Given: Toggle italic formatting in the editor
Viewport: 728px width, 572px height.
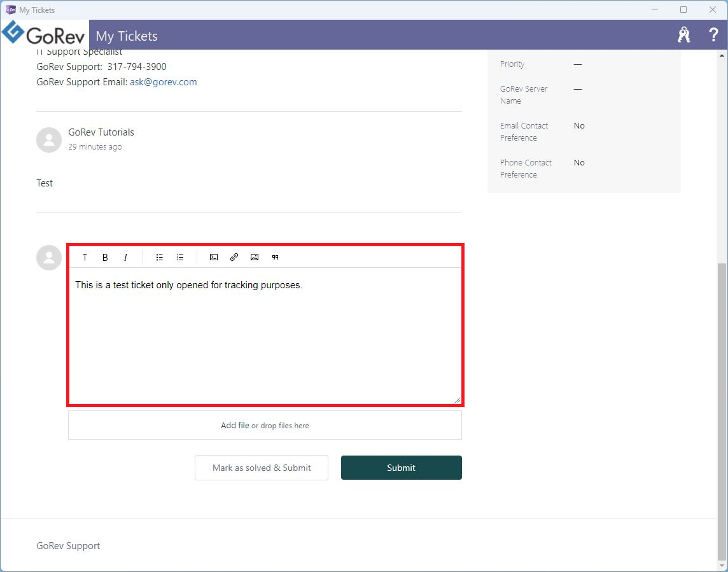Looking at the screenshot, I should point(125,257).
